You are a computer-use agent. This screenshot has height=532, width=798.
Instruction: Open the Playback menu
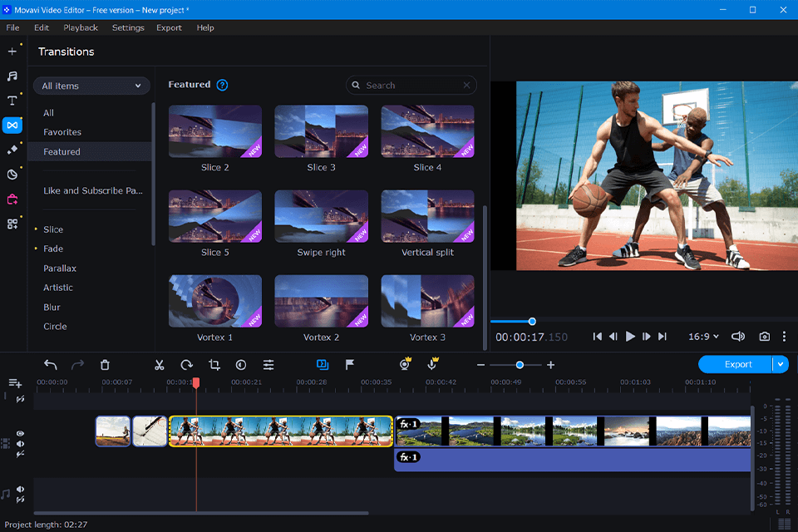pyautogui.click(x=81, y=27)
